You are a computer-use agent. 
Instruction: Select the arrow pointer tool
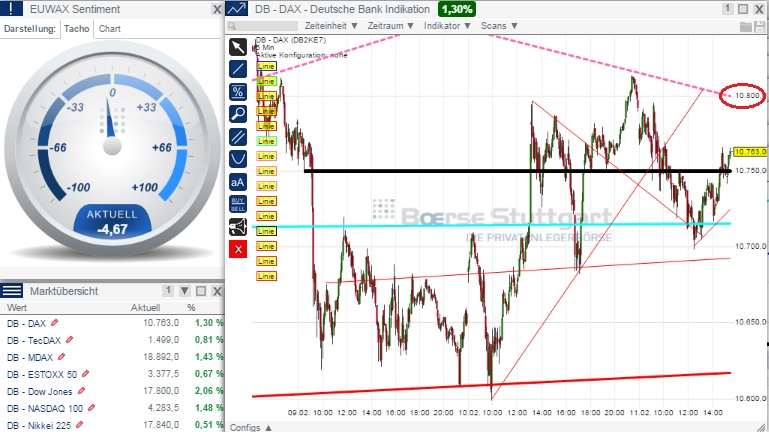coord(238,47)
